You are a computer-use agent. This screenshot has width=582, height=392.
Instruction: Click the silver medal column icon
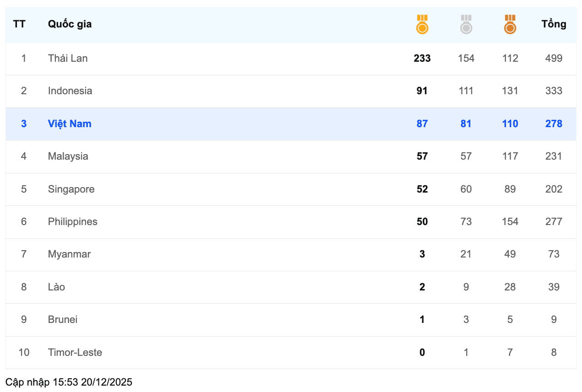tap(466, 24)
